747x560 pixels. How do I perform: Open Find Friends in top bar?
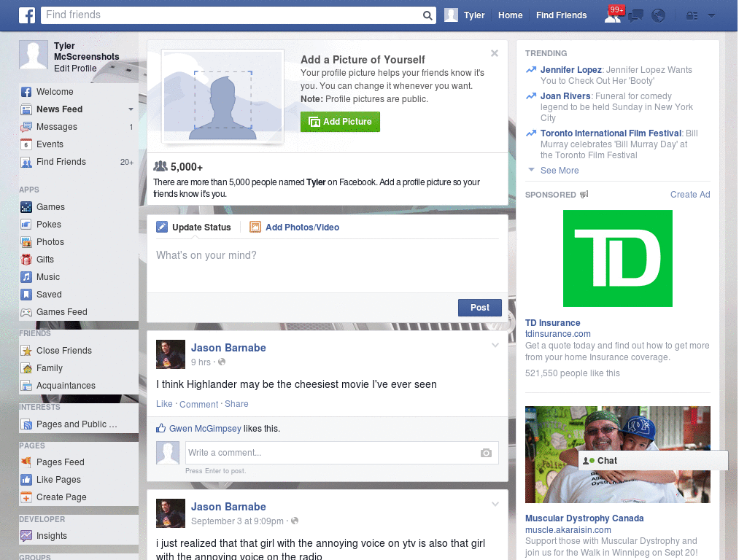point(561,15)
